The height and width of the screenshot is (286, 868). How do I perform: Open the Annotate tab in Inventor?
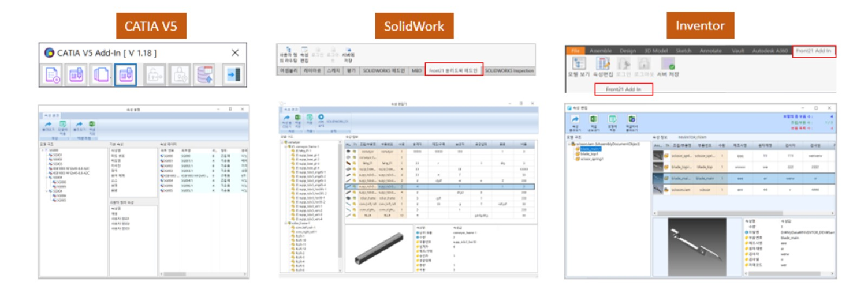711,51
